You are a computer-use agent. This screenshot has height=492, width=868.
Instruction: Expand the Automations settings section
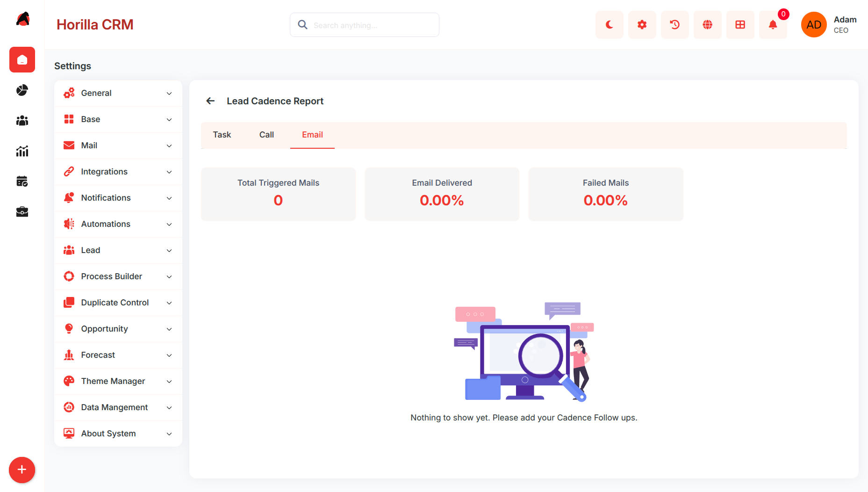(118, 224)
